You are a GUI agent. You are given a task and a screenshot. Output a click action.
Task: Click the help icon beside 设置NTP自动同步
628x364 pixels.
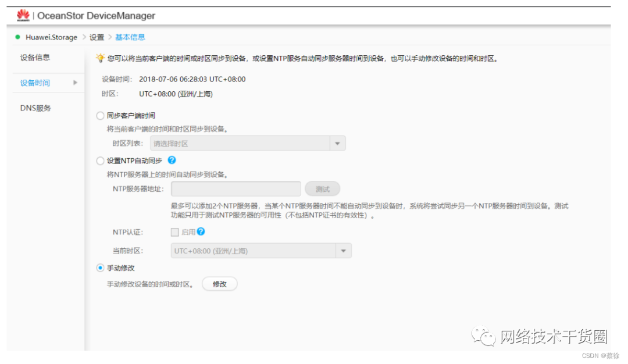pos(172,160)
